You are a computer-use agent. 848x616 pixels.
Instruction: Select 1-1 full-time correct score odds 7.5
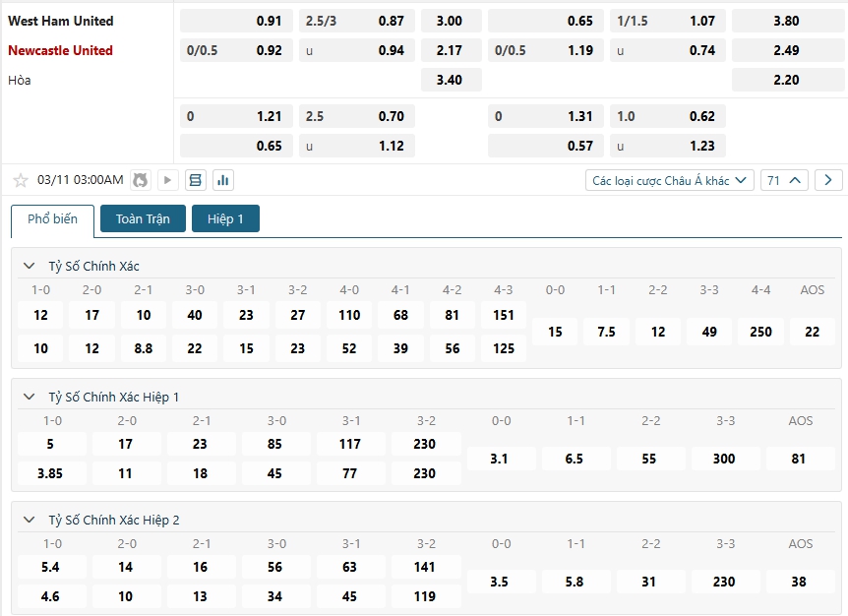(x=607, y=332)
